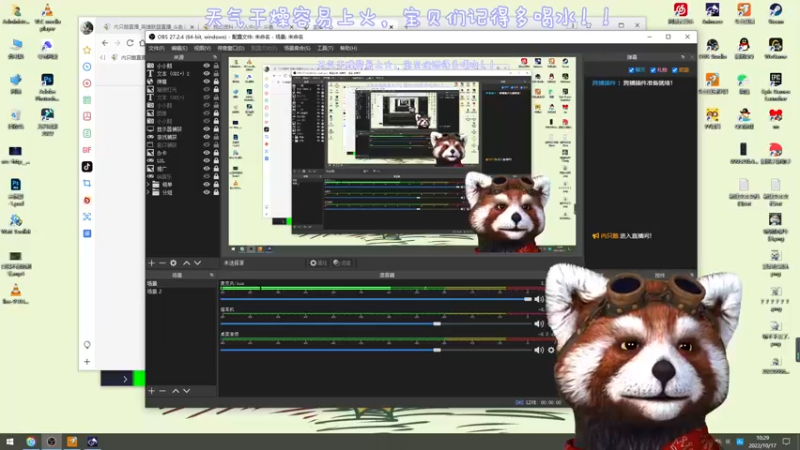Open the 场景集合(S) menu

pyautogui.click(x=297, y=48)
